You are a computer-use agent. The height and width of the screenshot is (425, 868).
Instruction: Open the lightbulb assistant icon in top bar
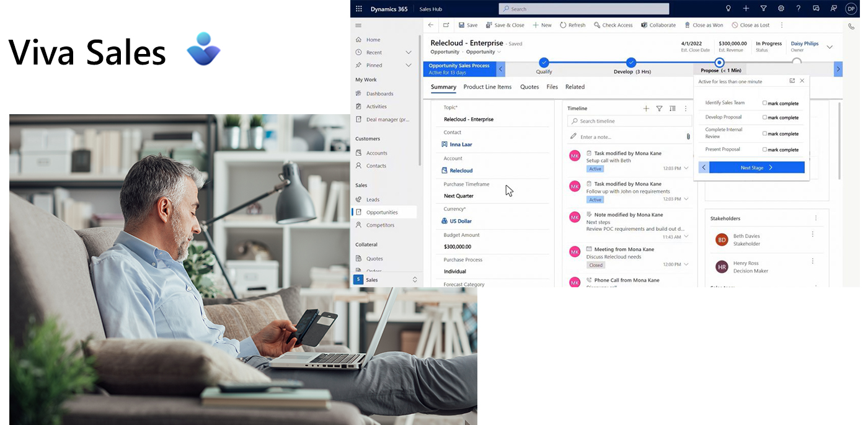(728, 9)
